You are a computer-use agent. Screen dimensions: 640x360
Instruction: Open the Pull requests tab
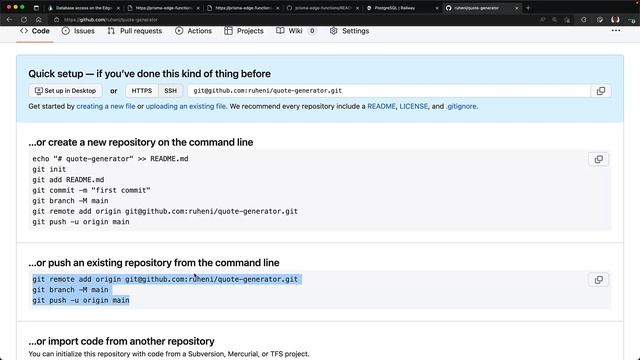pos(135,31)
